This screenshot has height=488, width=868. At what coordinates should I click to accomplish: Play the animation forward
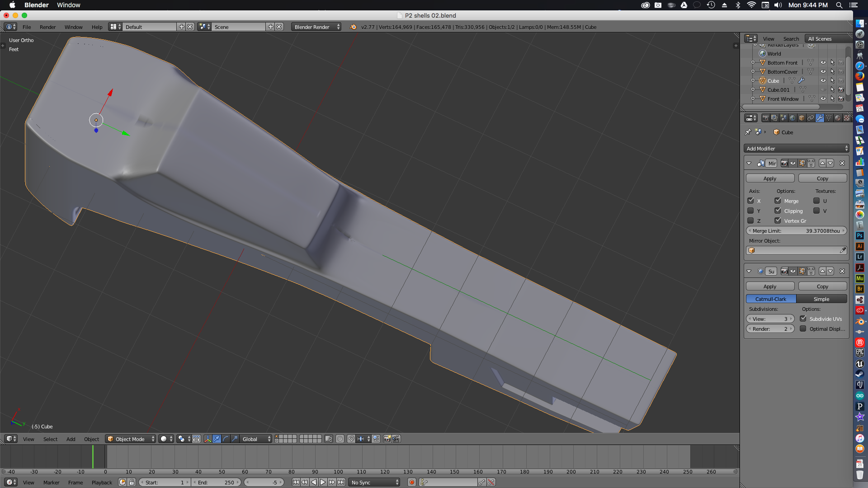click(323, 482)
